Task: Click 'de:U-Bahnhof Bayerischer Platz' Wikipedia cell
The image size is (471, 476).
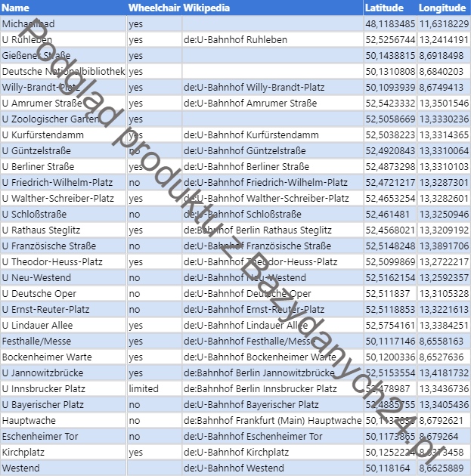Action: [272, 404]
